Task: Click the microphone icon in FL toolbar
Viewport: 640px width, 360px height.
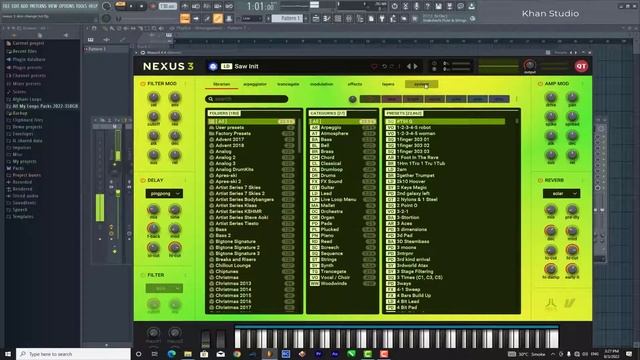Action: pos(416,7)
